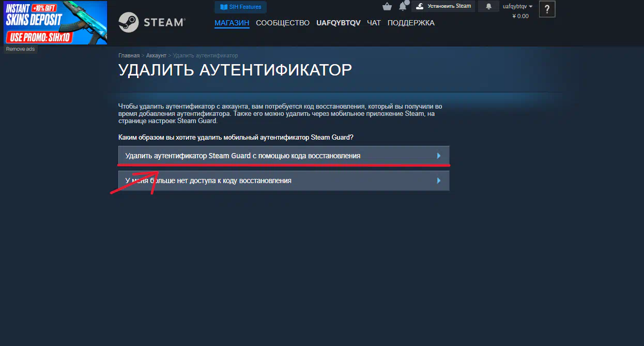The width and height of the screenshot is (644, 346).
Task: Go to ЧАТ in the navigation
Action: pos(374,23)
